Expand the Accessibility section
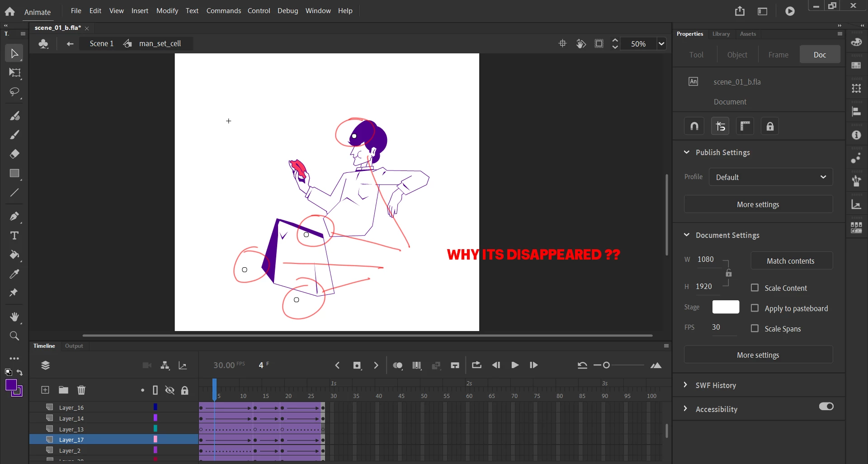The height and width of the screenshot is (464, 868). pyautogui.click(x=686, y=408)
